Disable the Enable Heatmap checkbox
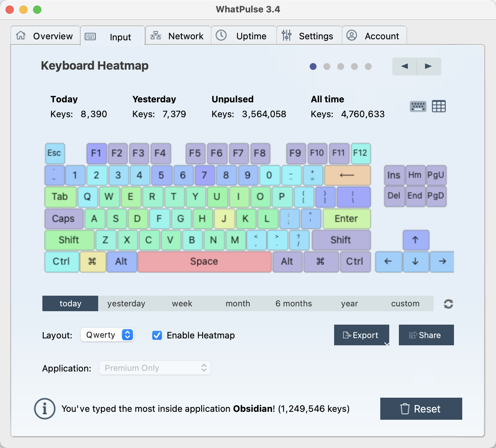This screenshot has height=448, width=496. 157,335
